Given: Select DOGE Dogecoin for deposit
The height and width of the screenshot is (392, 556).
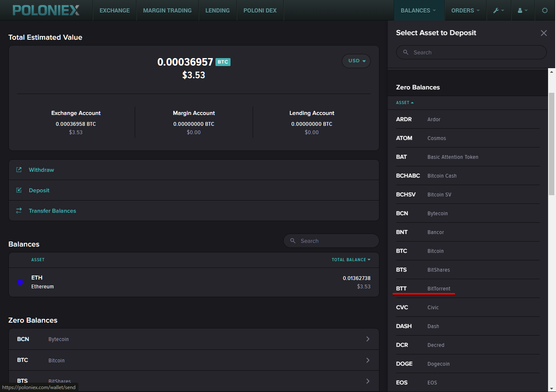Looking at the screenshot, I should click(468, 364).
